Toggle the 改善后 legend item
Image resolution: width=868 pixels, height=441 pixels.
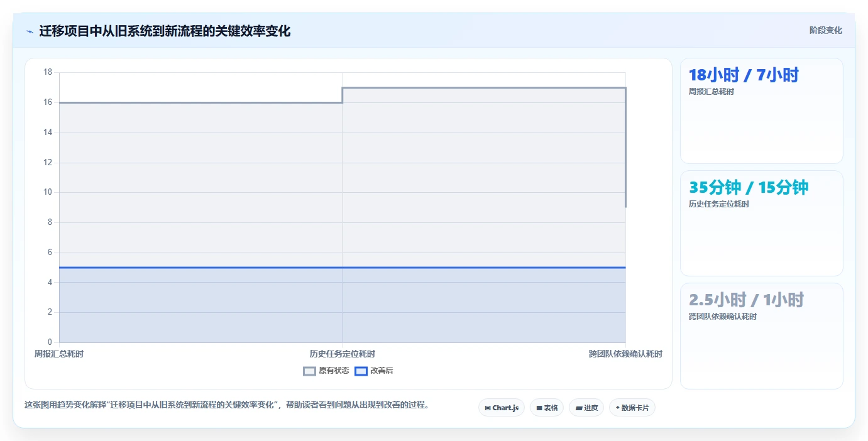[x=374, y=371]
